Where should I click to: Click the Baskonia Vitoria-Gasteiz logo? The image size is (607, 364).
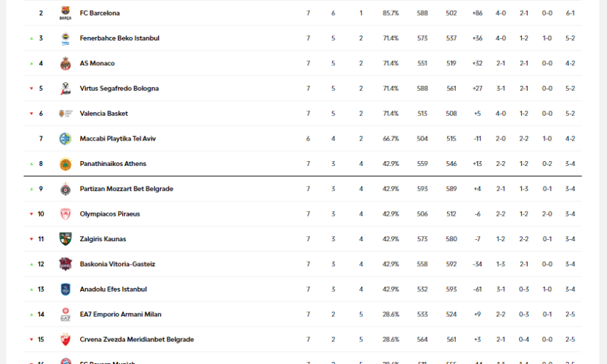pyautogui.click(x=65, y=264)
